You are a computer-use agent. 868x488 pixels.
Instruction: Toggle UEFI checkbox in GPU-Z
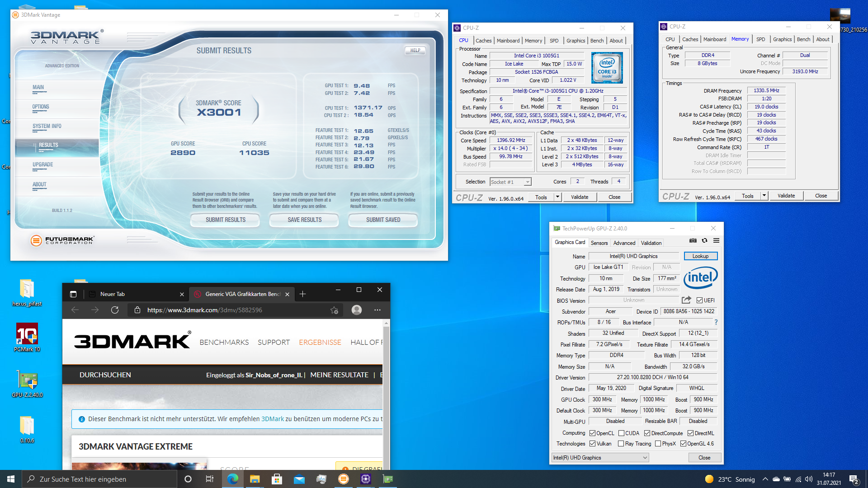[699, 300]
